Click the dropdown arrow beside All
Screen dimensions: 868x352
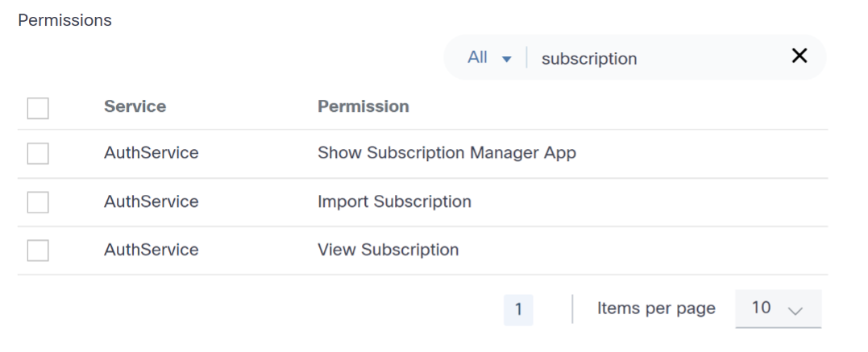coord(507,59)
